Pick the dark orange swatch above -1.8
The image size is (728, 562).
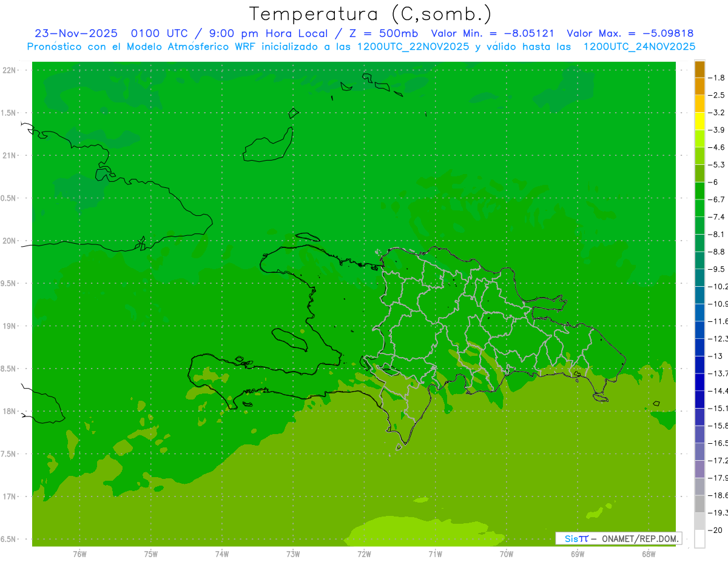699,70
